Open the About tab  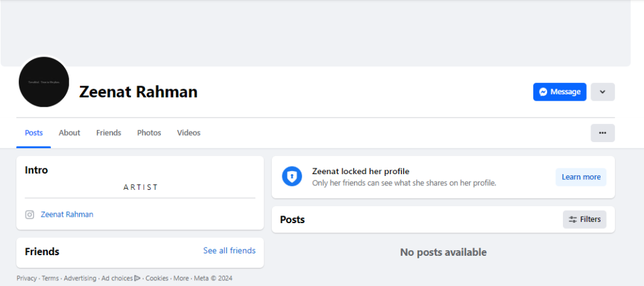click(x=69, y=133)
